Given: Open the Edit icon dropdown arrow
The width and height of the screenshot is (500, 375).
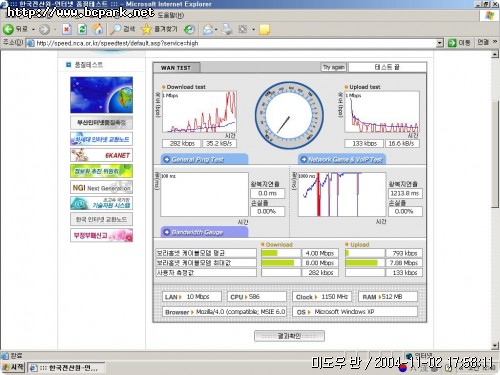Looking at the screenshot, I should pyautogui.click(x=253, y=30).
